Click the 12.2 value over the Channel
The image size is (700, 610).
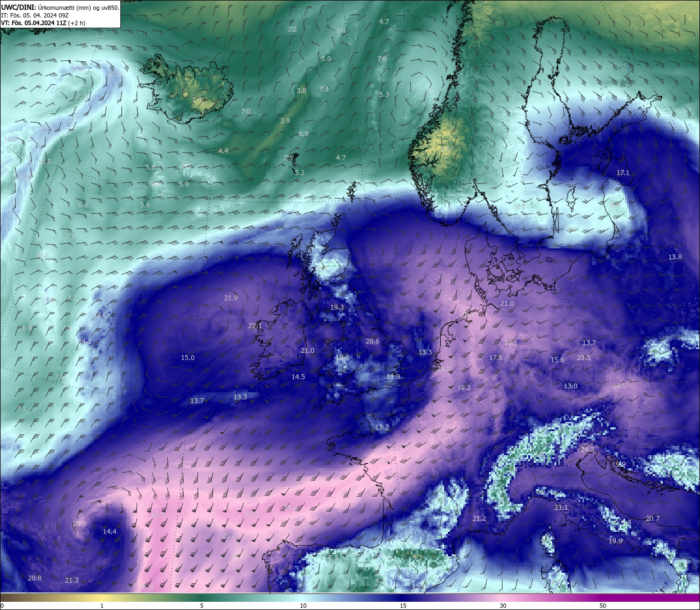tap(382, 427)
